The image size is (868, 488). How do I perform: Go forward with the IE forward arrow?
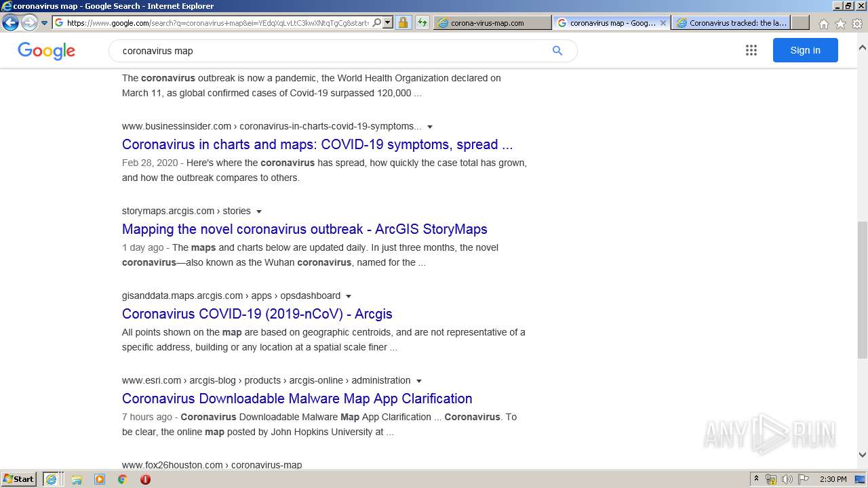[29, 22]
